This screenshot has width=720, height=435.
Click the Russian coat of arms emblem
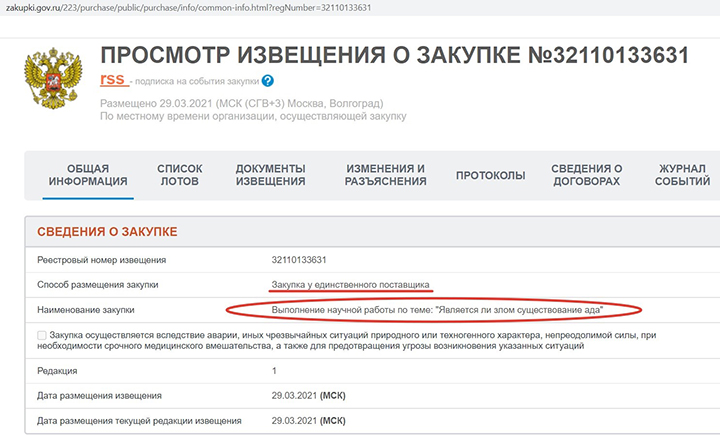pyautogui.click(x=53, y=78)
